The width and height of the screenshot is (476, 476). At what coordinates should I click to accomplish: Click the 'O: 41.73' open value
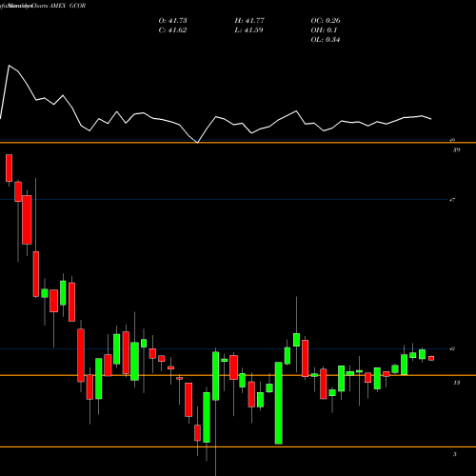click(x=172, y=21)
